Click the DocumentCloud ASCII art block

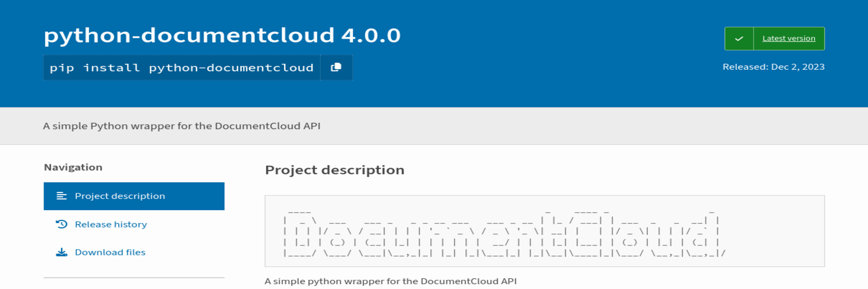pos(545,231)
